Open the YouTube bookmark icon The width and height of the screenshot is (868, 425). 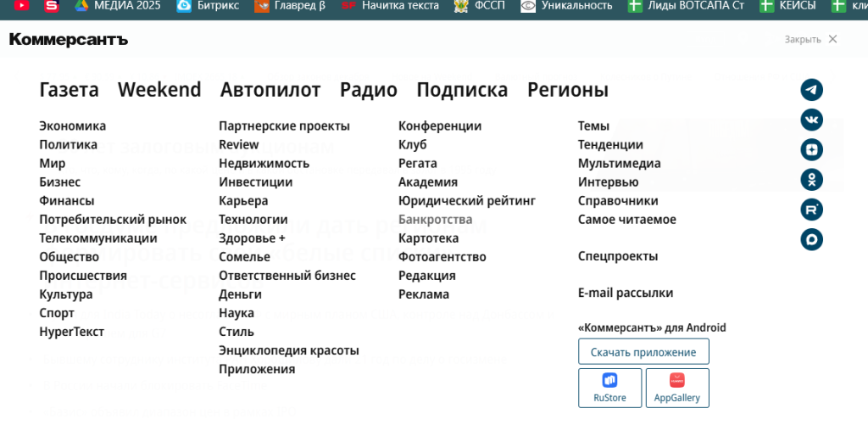tap(21, 6)
